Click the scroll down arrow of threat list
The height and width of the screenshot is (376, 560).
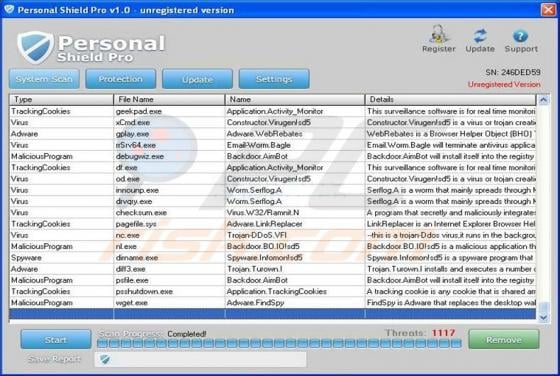click(543, 317)
